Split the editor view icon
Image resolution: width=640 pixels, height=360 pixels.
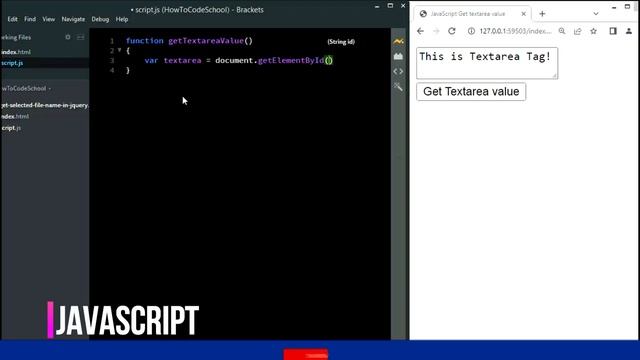80,37
